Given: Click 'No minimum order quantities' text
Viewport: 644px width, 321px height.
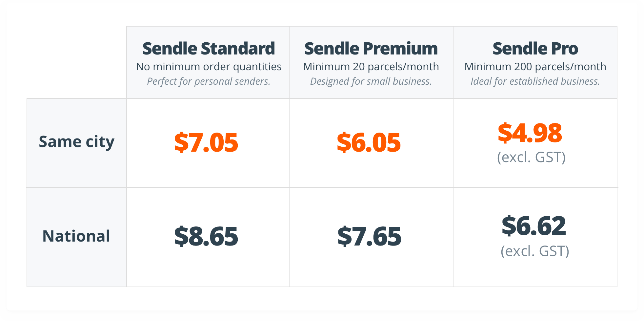Looking at the screenshot, I should [x=209, y=67].
